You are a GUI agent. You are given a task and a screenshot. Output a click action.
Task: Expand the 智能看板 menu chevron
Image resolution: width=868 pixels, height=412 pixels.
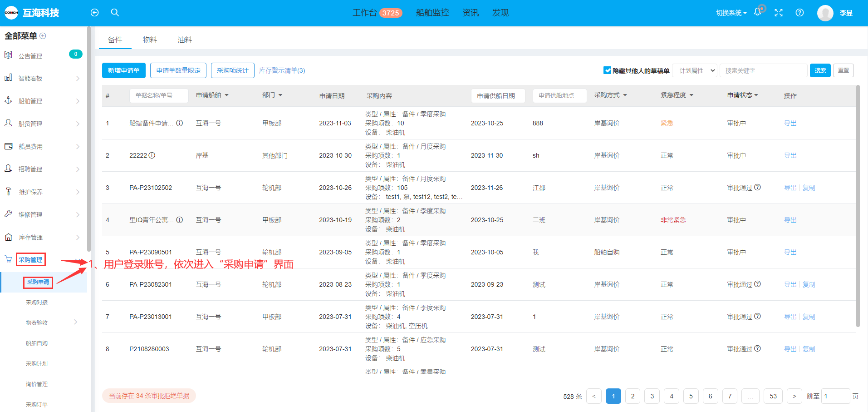78,79
